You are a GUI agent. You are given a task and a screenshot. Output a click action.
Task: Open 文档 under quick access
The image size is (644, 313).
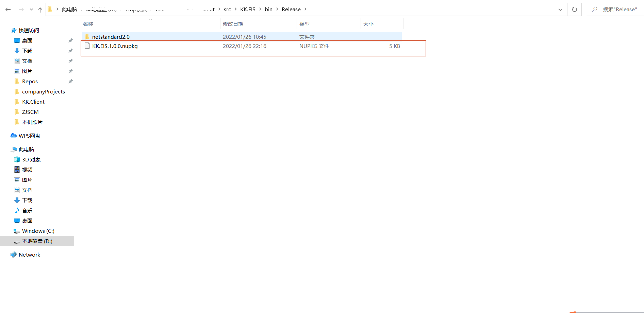(27, 61)
